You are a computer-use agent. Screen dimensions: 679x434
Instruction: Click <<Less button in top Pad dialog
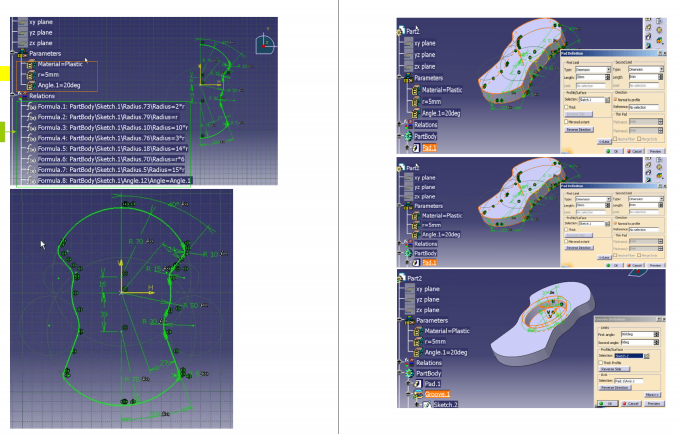pyautogui.click(x=604, y=142)
